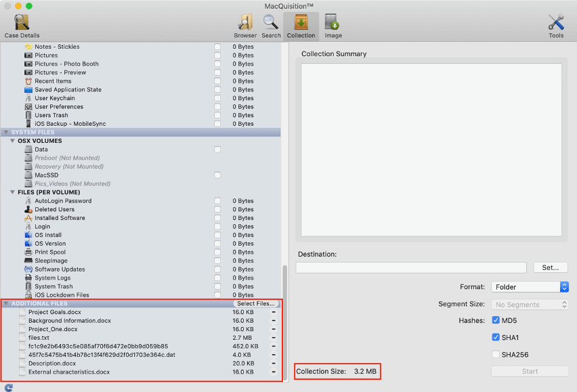The width and height of the screenshot is (577, 392).
Task: Open Case Details from the toolbar
Action: 22,26
